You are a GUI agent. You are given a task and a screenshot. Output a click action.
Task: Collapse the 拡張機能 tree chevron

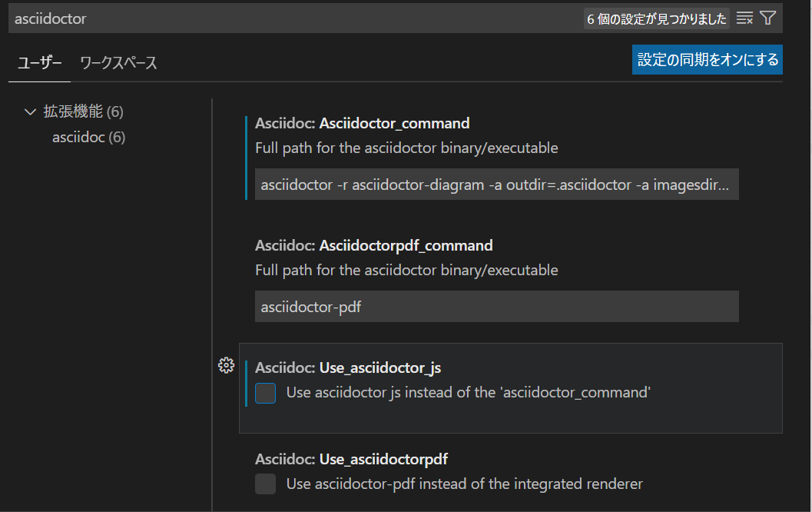(x=31, y=112)
